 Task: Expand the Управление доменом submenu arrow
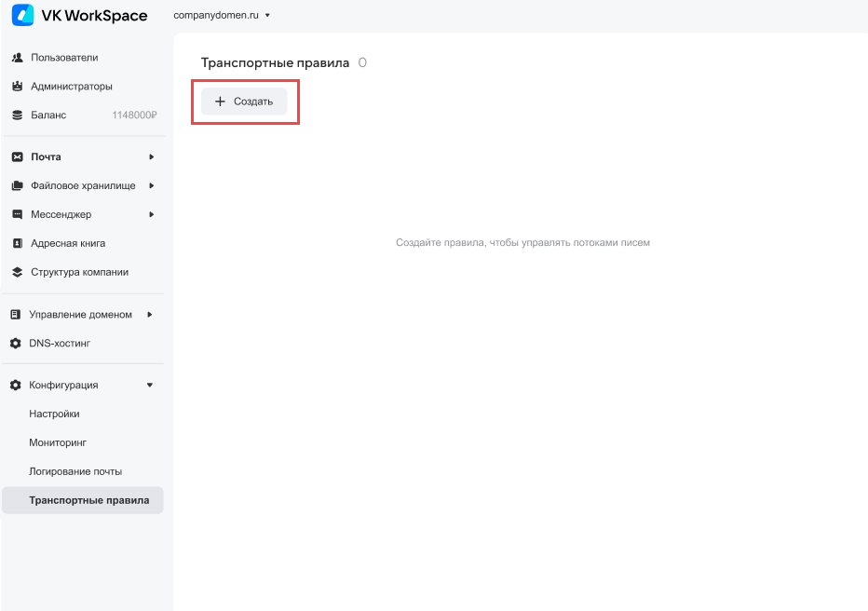150,315
